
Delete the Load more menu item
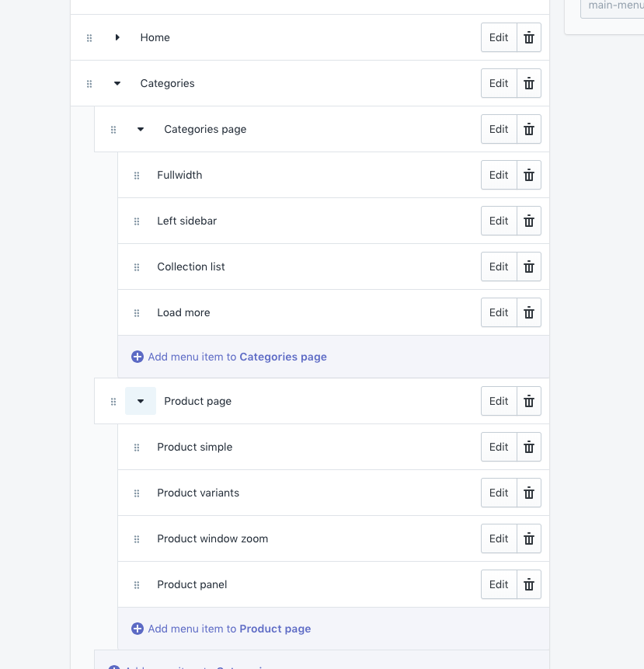pos(529,312)
